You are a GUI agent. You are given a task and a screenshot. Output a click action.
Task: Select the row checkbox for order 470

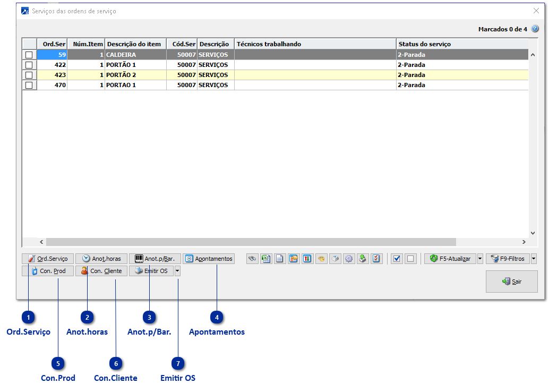click(29, 85)
